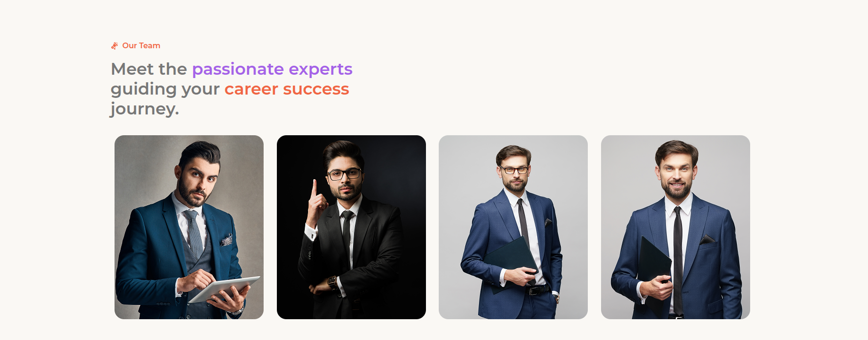
Task: Click the patterned pocket square in first photo
Action: point(227,240)
